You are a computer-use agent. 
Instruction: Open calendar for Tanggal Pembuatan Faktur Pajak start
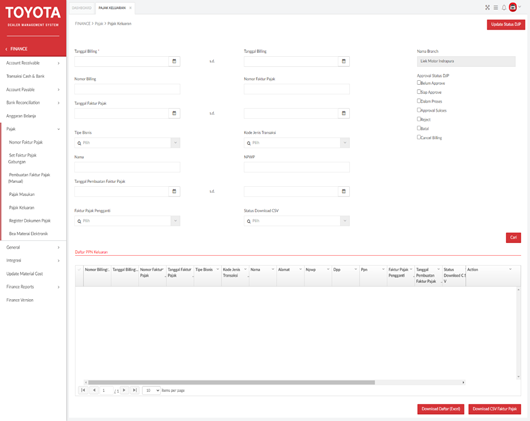pyautogui.click(x=174, y=191)
